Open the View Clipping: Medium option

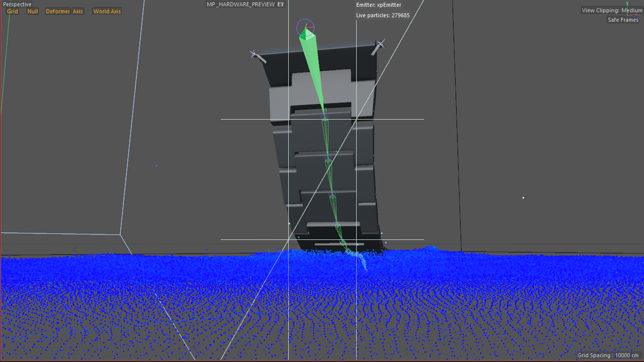pos(611,10)
